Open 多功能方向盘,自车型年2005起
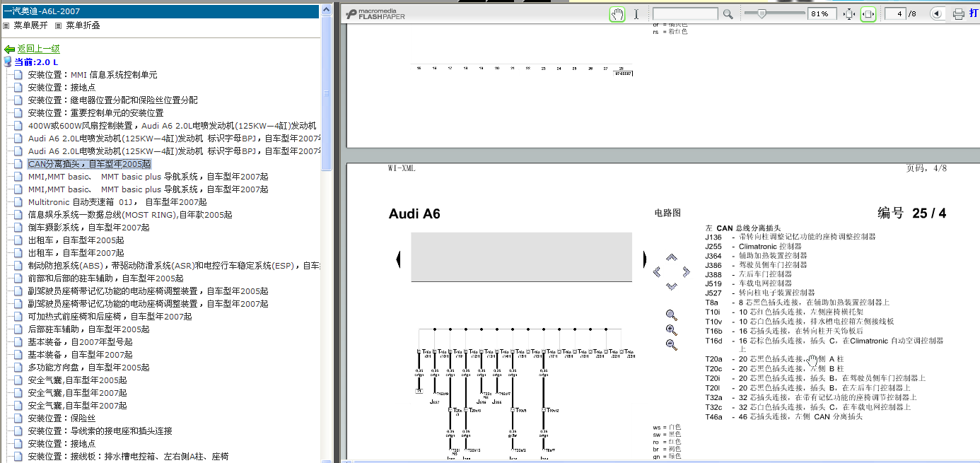The width and height of the screenshot is (980, 463). [89, 368]
